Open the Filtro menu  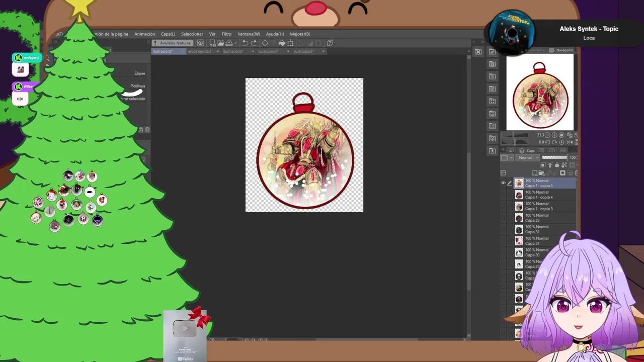[227, 34]
